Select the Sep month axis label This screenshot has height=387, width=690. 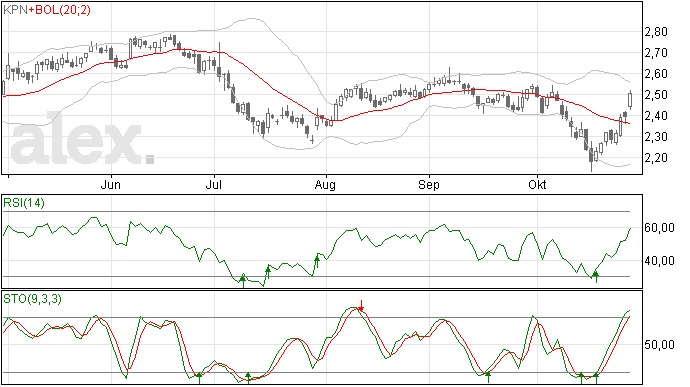(429, 185)
